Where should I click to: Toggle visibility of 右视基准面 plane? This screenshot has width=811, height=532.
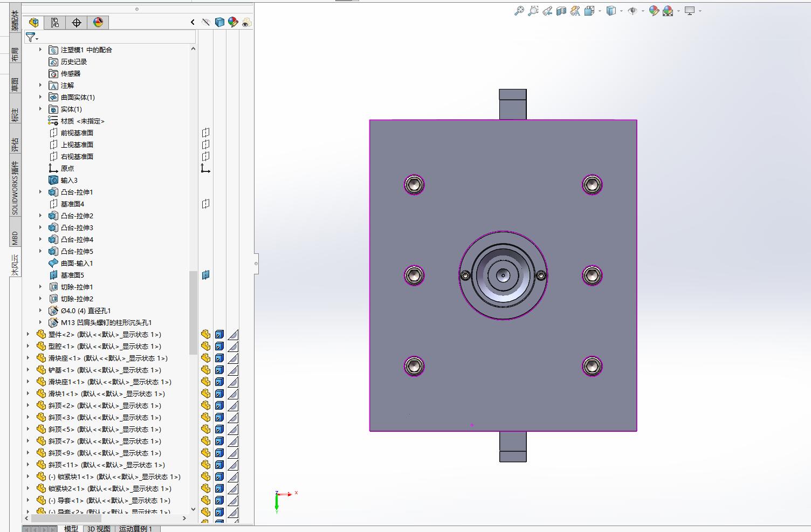pyautogui.click(x=205, y=156)
